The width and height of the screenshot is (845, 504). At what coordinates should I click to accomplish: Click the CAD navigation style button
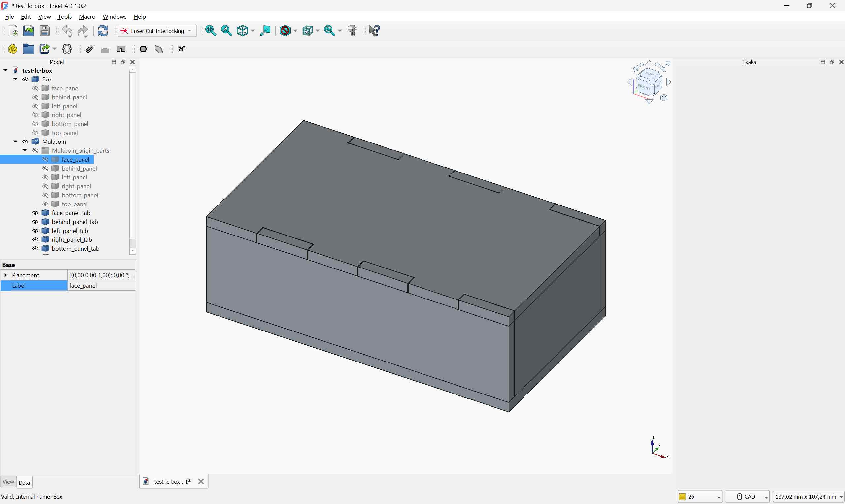[x=747, y=496]
